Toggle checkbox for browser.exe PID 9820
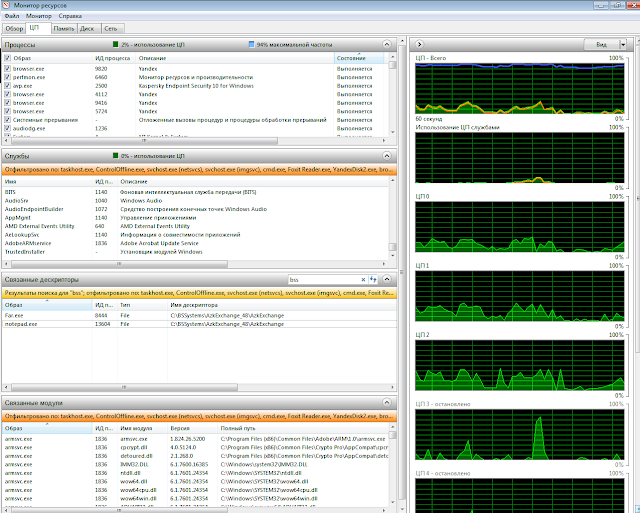 click(7, 69)
